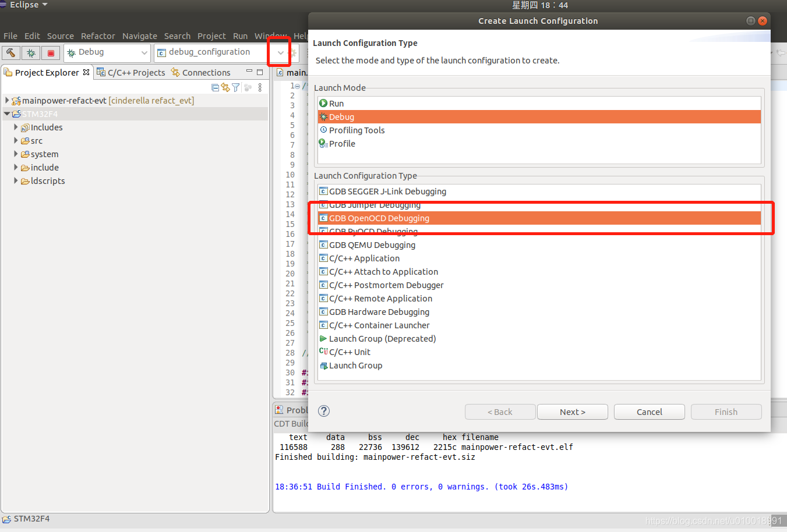Toggle Link with Editor icon in Project Explorer

pyautogui.click(x=225, y=87)
